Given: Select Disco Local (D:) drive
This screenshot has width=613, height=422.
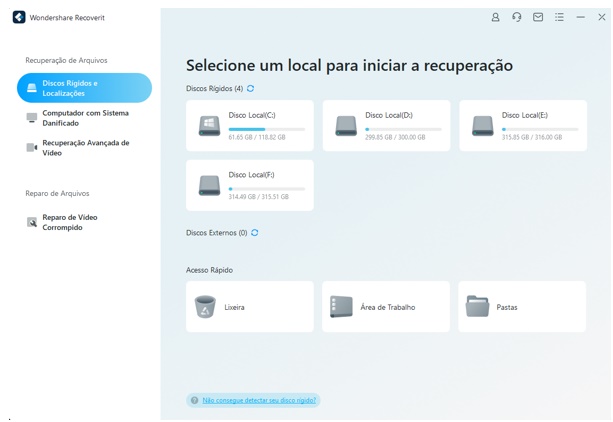Looking at the screenshot, I should coord(386,126).
